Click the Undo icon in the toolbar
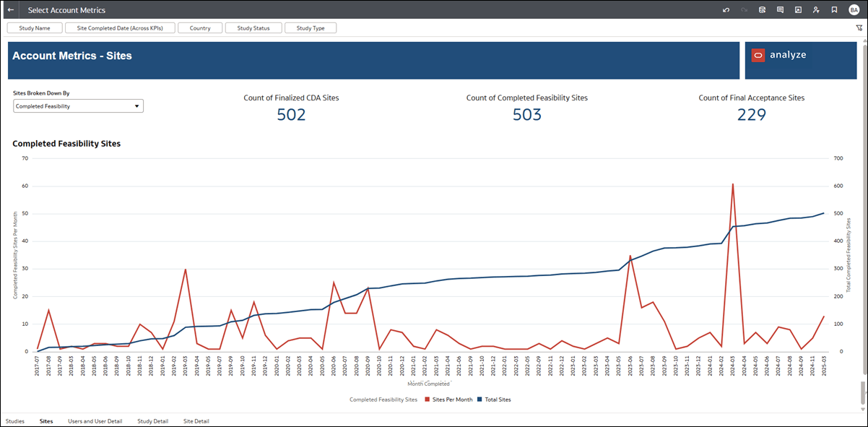The width and height of the screenshot is (868, 427). click(x=726, y=9)
